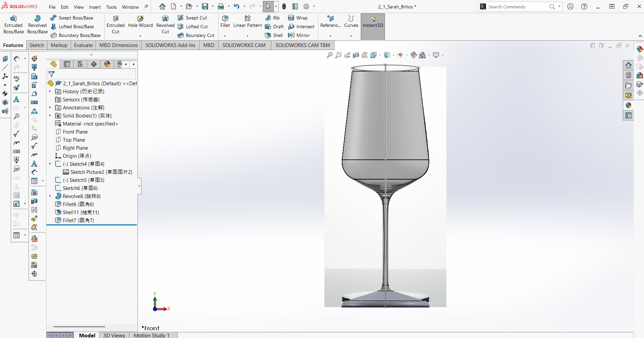Switch to the Sketch tab
The height and width of the screenshot is (338, 644).
[x=37, y=45]
